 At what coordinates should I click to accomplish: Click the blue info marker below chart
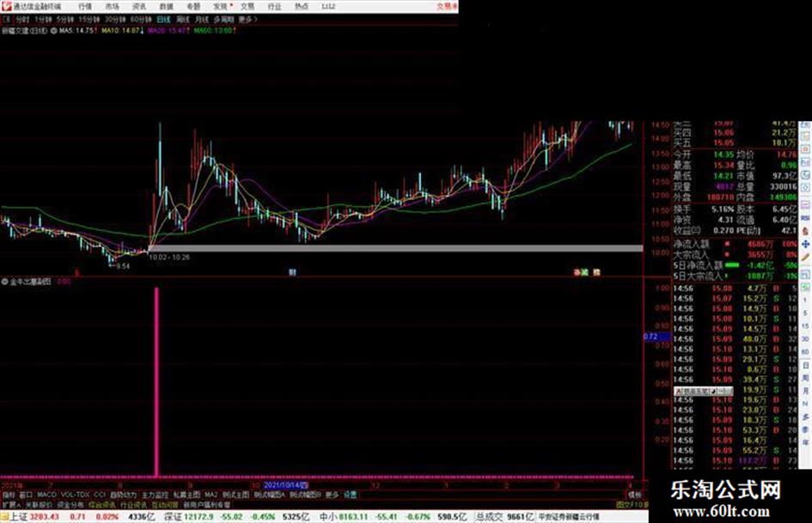click(292, 272)
